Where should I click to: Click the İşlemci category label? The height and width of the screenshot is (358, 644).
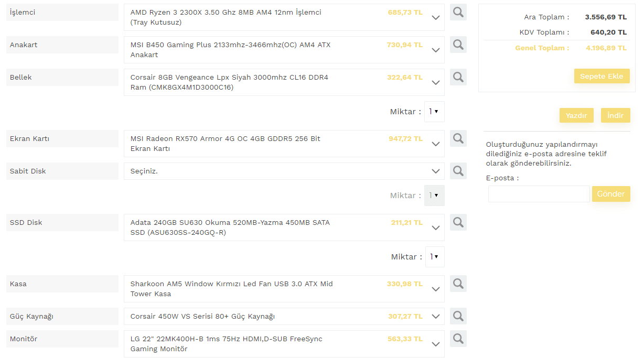point(62,12)
